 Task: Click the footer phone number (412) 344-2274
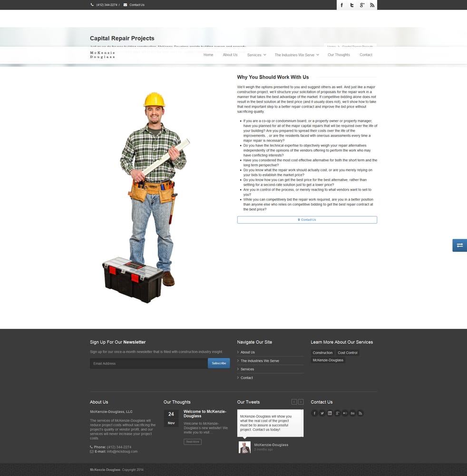(119, 447)
